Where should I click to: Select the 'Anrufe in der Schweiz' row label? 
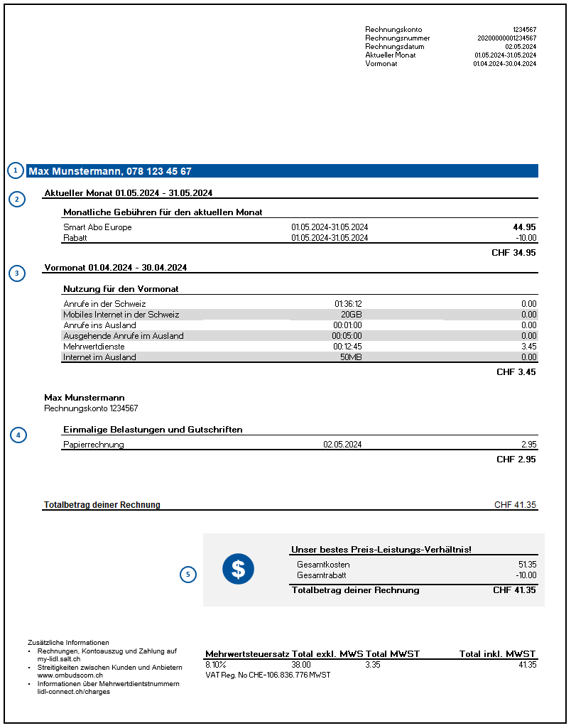[x=104, y=304]
